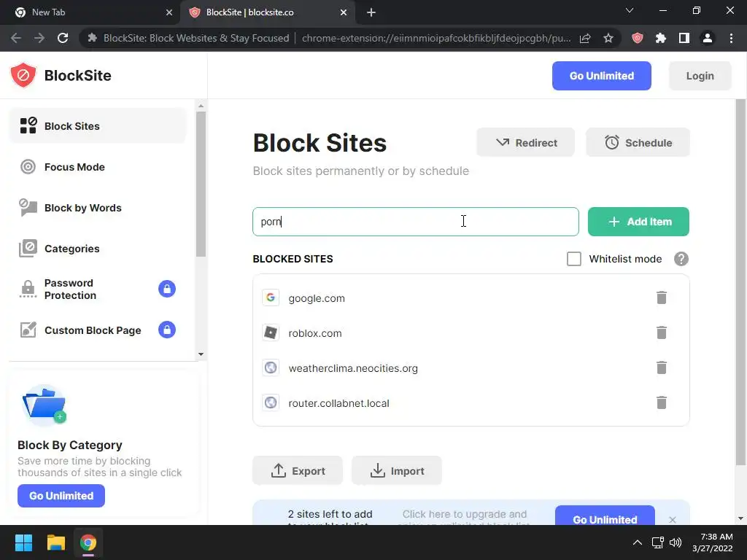Click Go Unlimited under Block By Category
The height and width of the screenshot is (560, 747).
click(61, 496)
